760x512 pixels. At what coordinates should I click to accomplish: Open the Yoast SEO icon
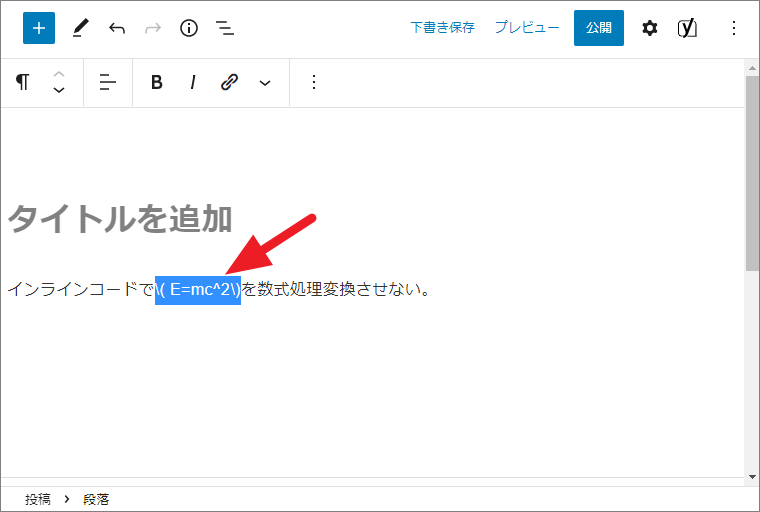tap(687, 28)
